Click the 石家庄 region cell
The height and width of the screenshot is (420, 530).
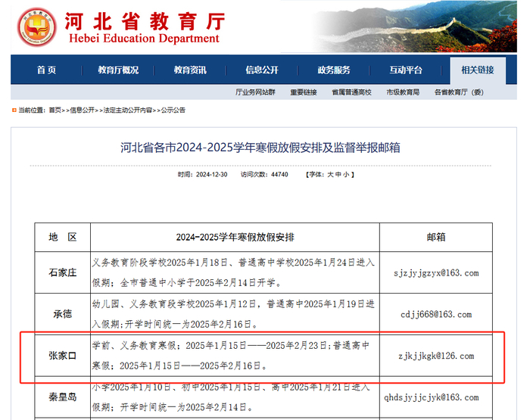pos(63,272)
